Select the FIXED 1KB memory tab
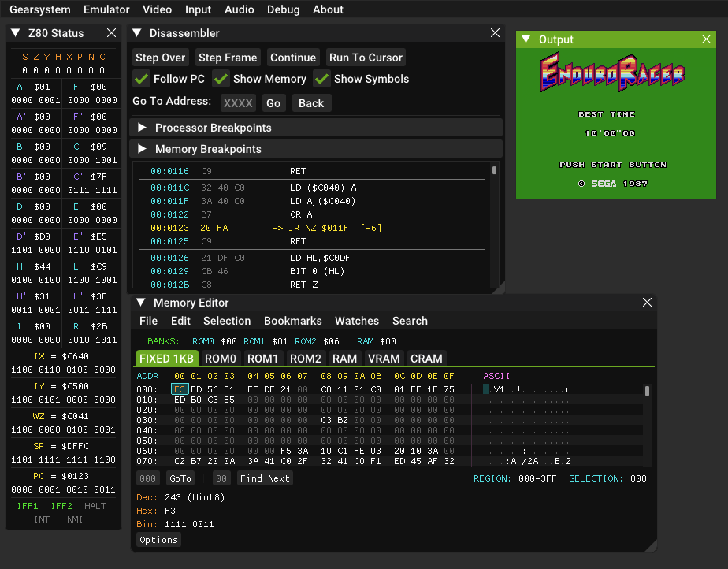The height and width of the screenshot is (569, 728). [x=167, y=359]
